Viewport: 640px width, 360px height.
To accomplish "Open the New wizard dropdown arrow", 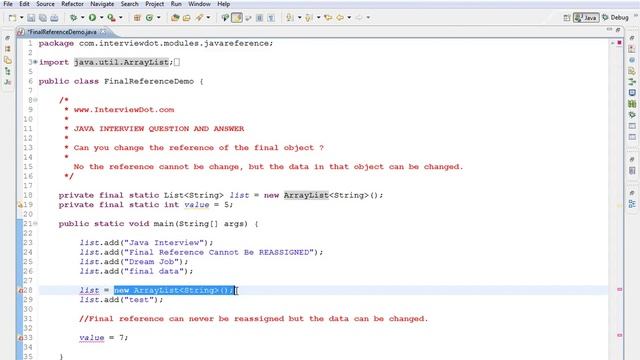I will point(21,18).
